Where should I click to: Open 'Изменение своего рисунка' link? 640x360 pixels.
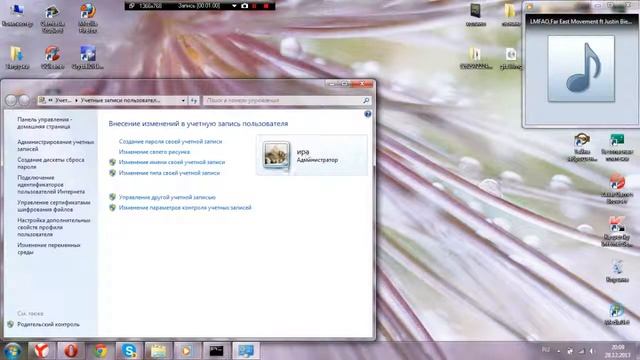[x=154, y=152]
